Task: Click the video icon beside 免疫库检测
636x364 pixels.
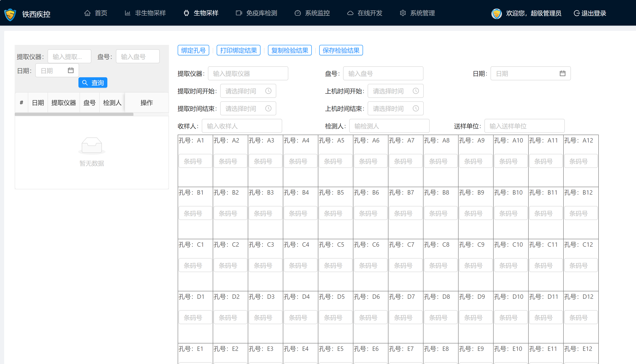Action: click(x=239, y=13)
